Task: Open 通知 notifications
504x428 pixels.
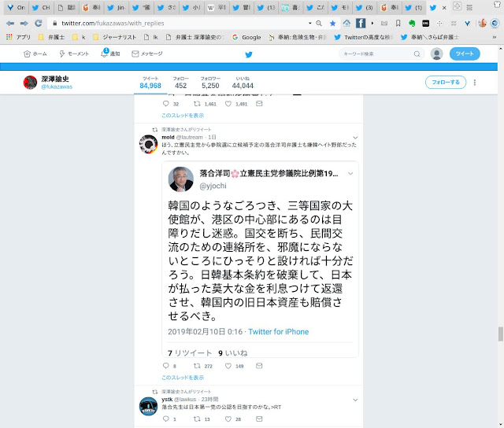Action: pyautogui.click(x=110, y=53)
